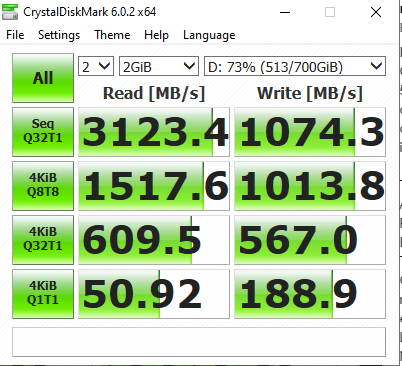The image size is (402, 366).
Task: Open the Help menu
Action: pos(156,35)
